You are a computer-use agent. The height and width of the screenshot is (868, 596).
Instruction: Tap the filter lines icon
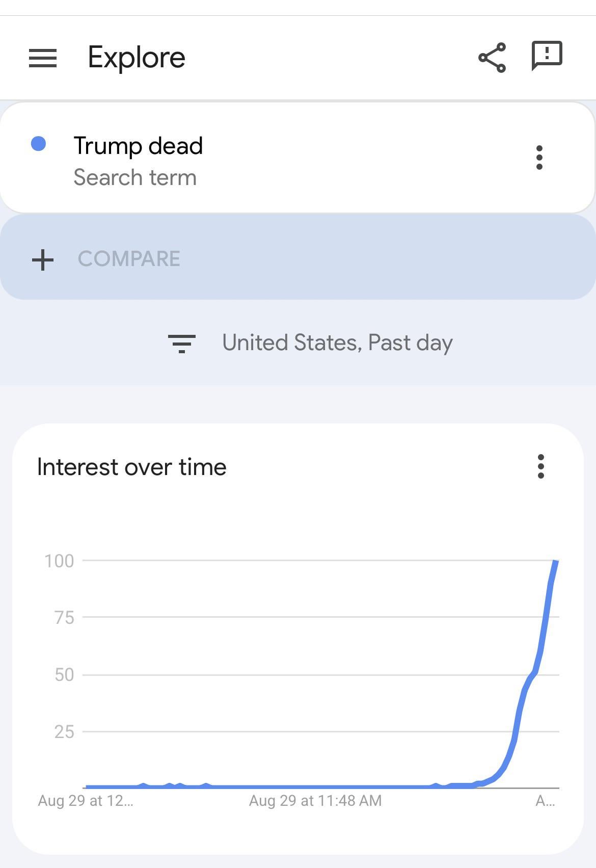point(182,344)
